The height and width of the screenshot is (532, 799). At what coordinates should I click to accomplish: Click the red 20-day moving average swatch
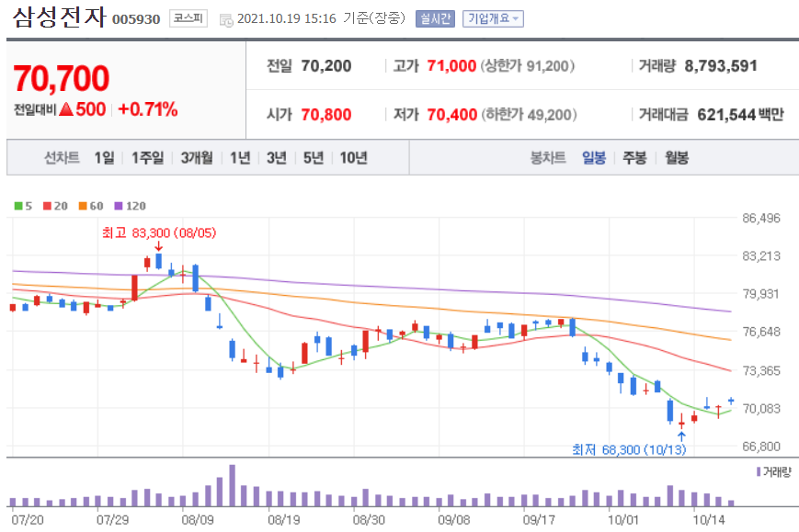point(48,206)
